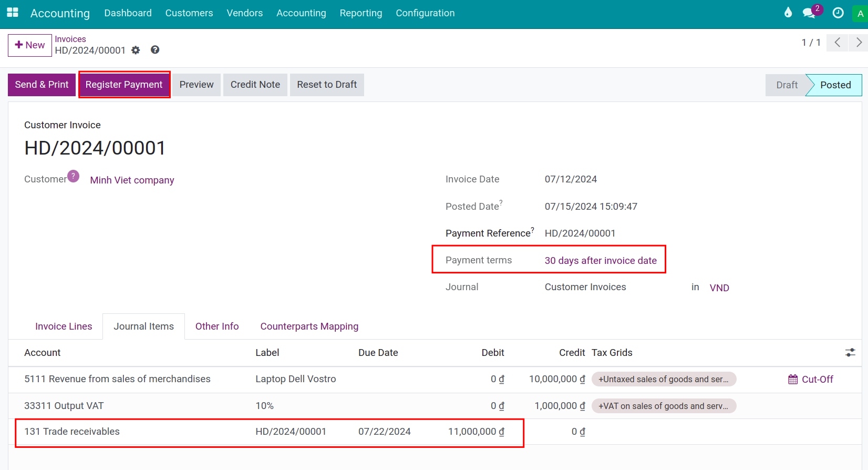Open the Dashboard menu
Image resolution: width=868 pixels, height=470 pixels.
128,13
